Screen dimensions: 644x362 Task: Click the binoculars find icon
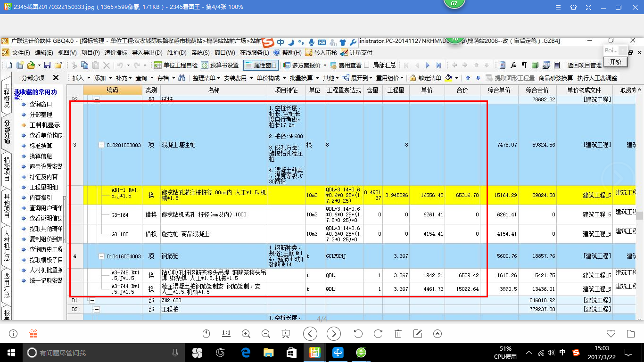pos(181,78)
